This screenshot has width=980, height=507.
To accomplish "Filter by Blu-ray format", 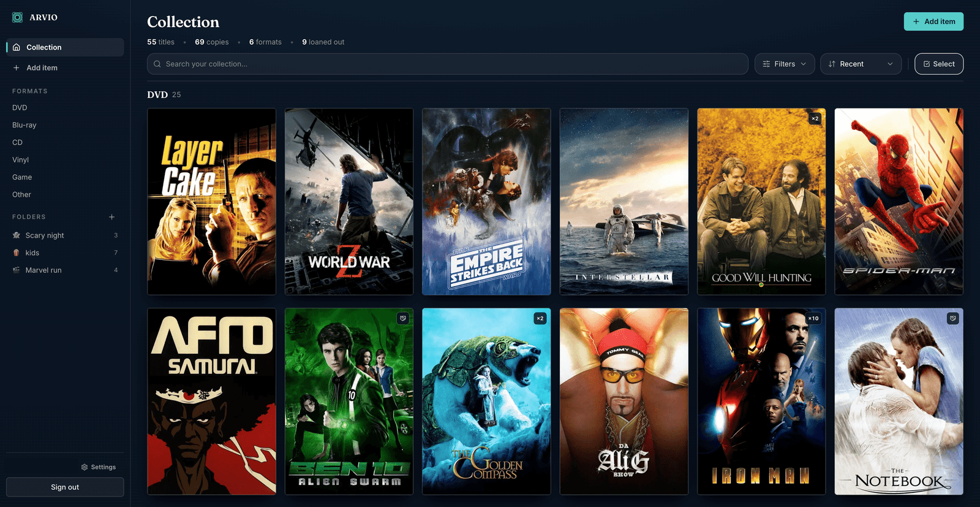I will [x=24, y=125].
